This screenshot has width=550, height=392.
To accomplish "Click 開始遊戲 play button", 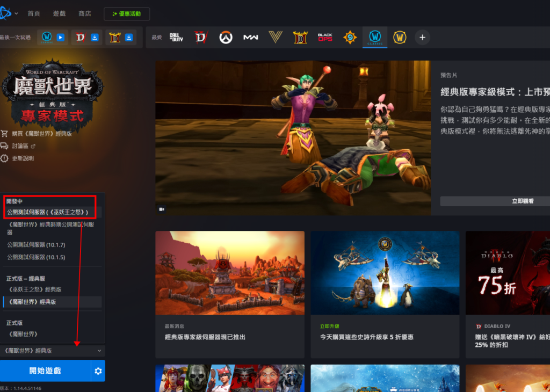I will click(45, 371).
